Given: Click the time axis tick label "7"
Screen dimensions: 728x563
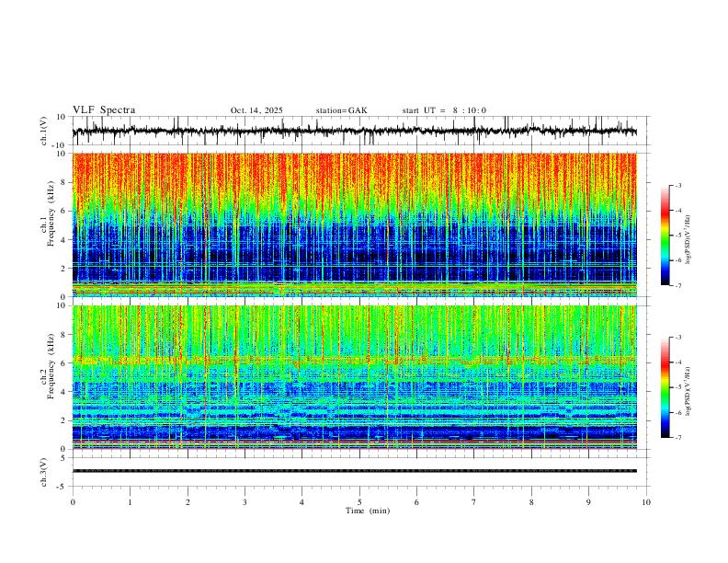Looking at the screenshot, I should (474, 502).
